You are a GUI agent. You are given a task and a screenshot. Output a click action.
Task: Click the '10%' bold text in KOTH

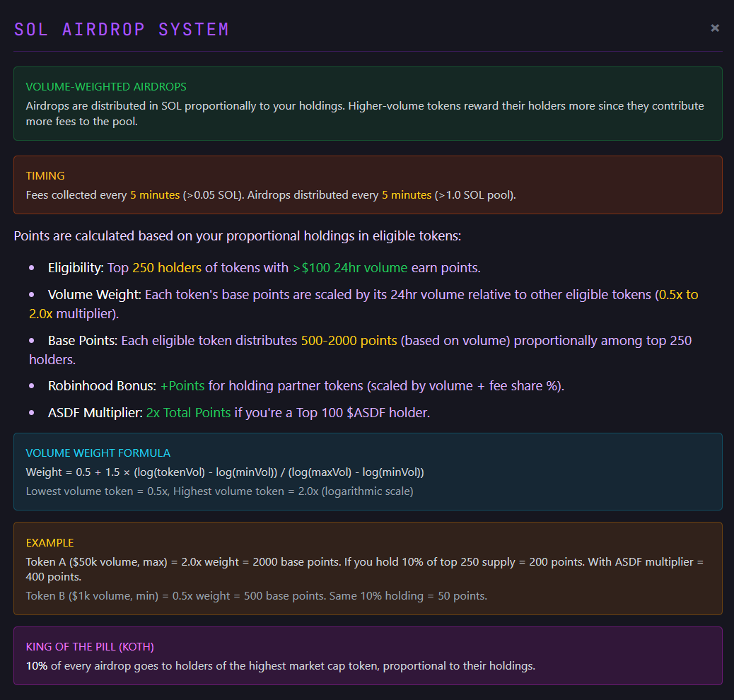(x=37, y=666)
